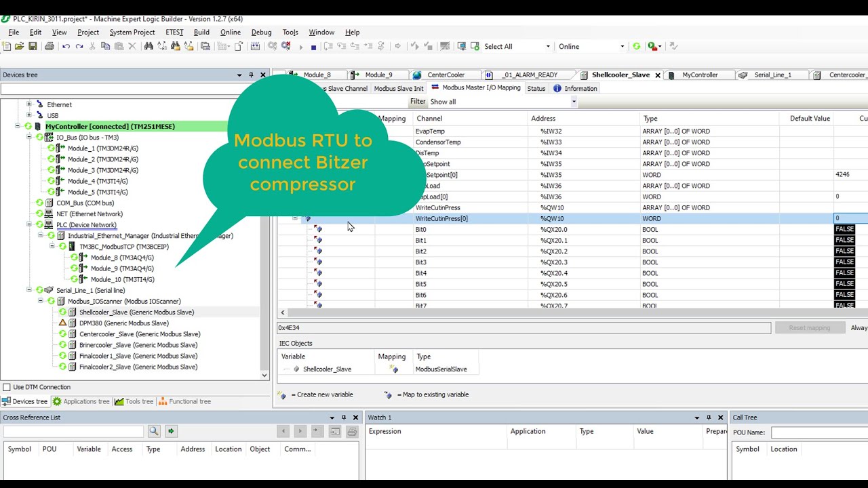Expand the Ethernet tree node
Image resolution: width=868 pixels, height=488 pixels.
tap(29, 104)
